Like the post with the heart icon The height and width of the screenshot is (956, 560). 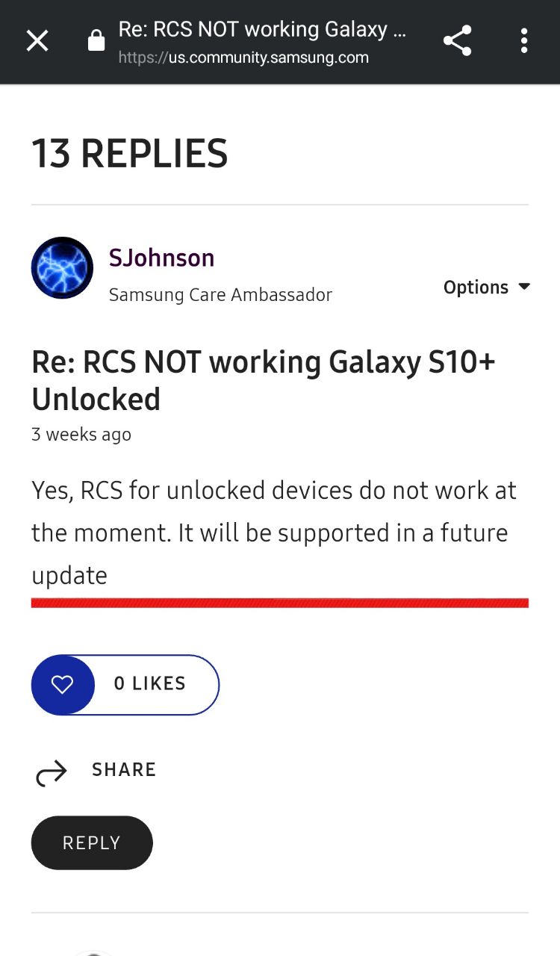63,684
